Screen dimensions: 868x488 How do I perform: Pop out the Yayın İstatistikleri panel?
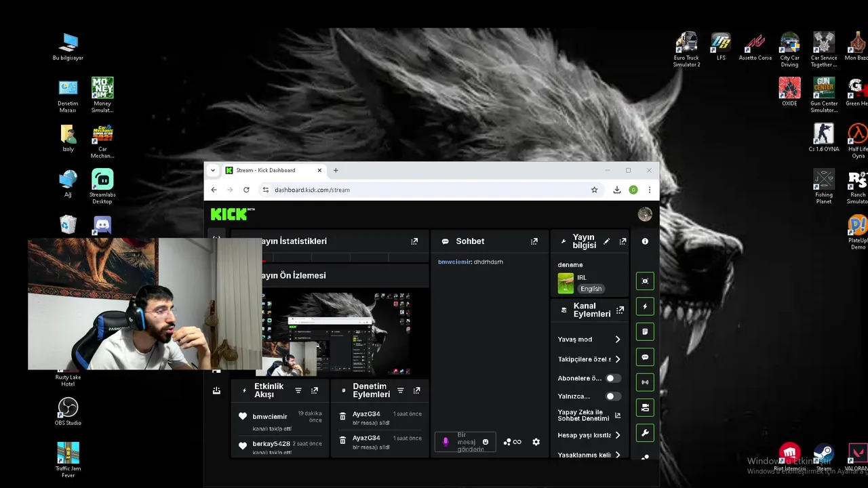414,241
